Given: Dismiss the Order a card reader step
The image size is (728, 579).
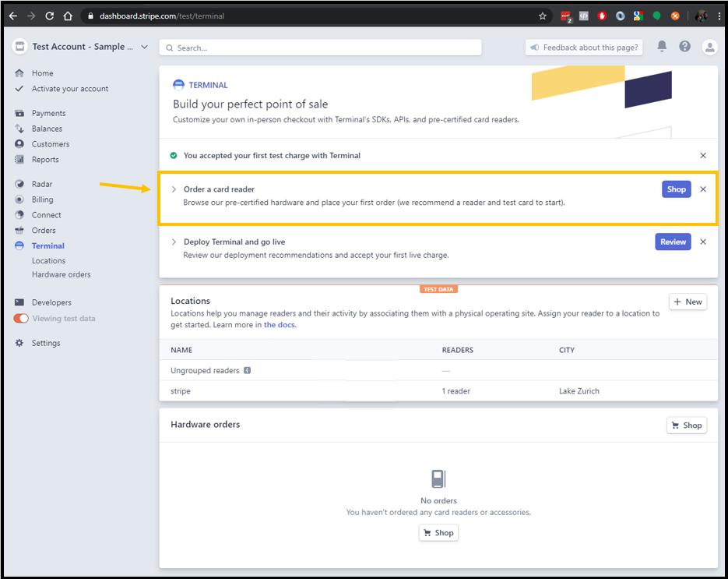Looking at the screenshot, I should 703,189.
